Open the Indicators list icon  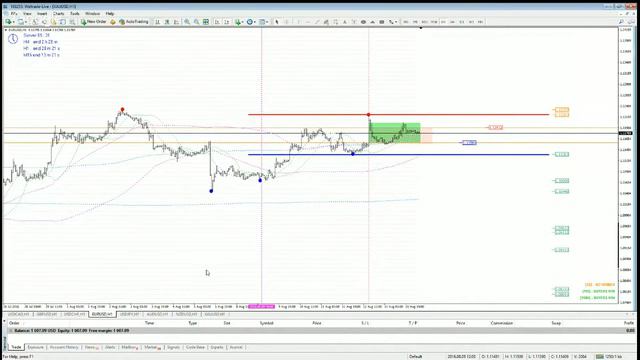click(x=238, y=22)
